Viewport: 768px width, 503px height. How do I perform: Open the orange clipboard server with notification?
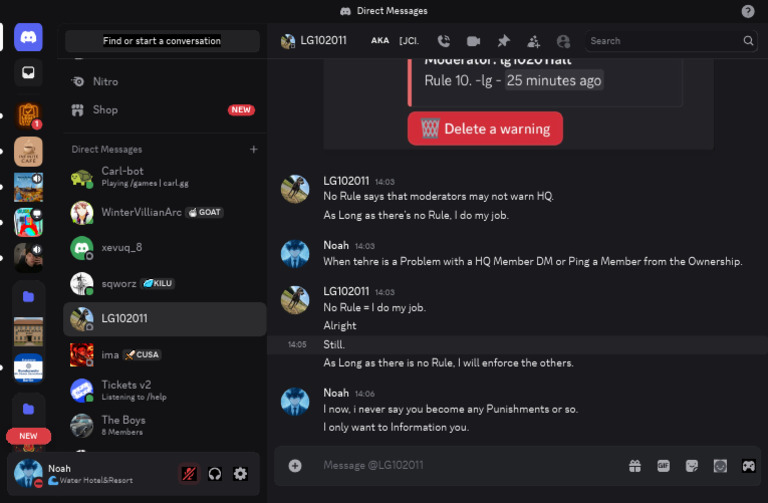click(28, 116)
